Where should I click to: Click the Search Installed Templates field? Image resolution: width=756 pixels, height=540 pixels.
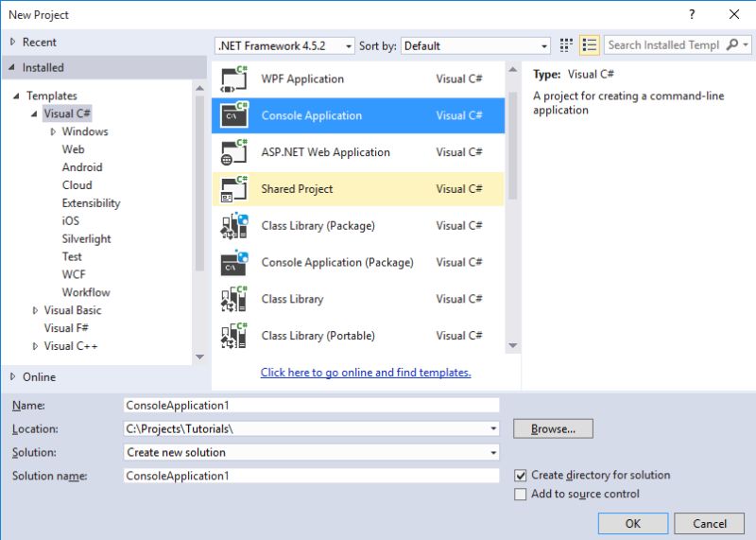tap(664, 44)
